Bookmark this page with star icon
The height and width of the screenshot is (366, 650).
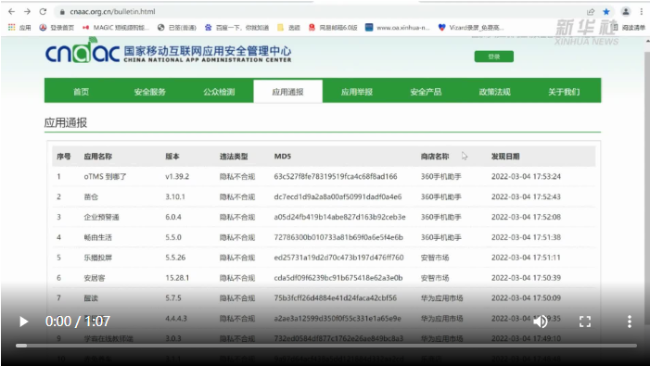pyautogui.click(x=606, y=12)
